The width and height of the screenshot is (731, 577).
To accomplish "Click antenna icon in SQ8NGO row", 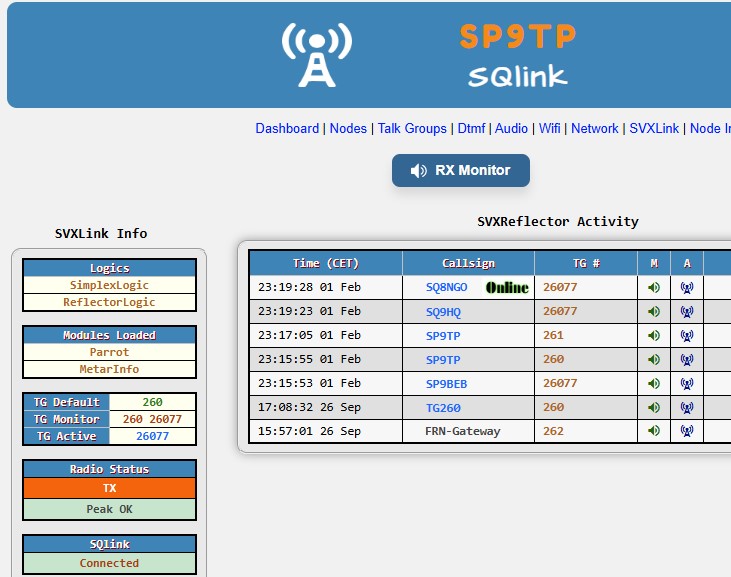I will coord(686,287).
